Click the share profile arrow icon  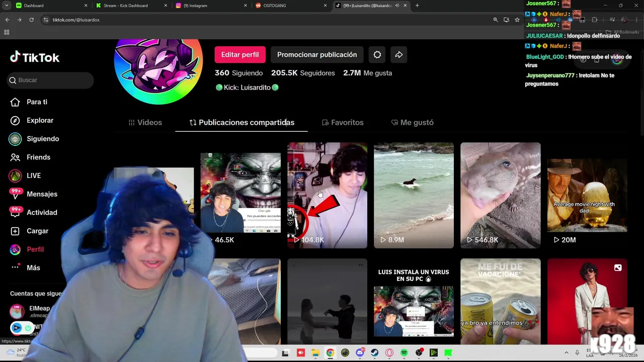pyautogui.click(x=399, y=54)
